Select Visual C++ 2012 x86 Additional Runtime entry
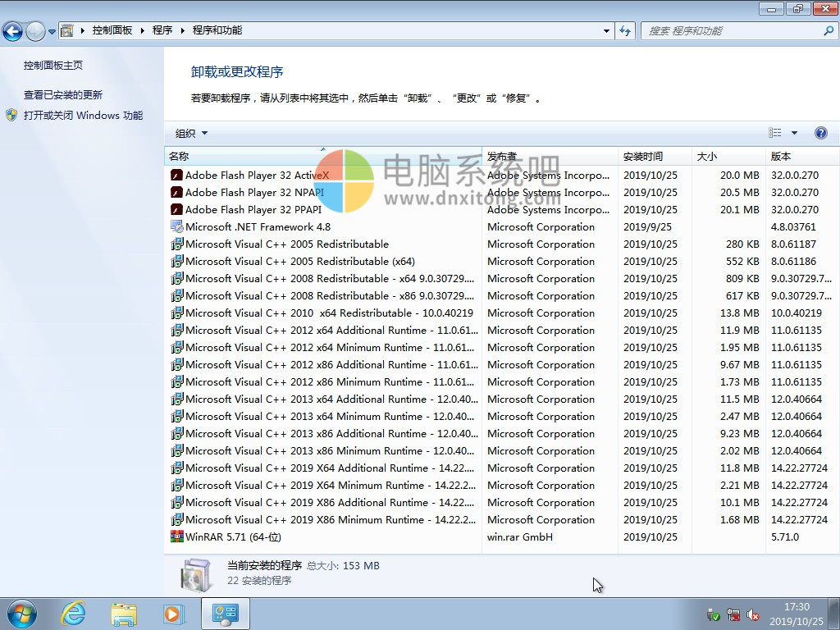 coord(502,364)
